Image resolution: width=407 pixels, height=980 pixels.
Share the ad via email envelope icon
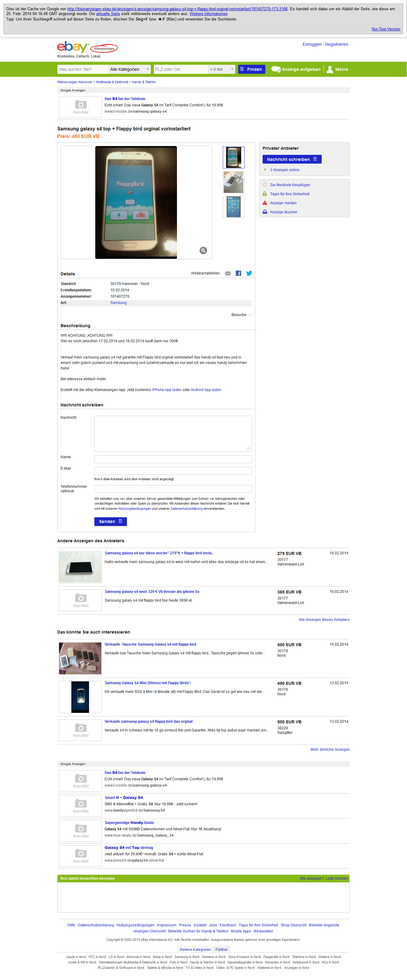pyautogui.click(x=228, y=274)
